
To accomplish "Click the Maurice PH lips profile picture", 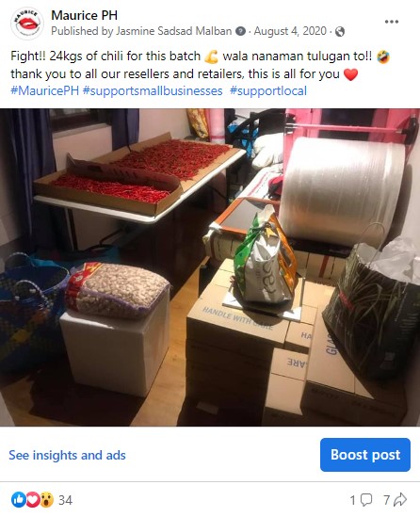I will point(26,24).
